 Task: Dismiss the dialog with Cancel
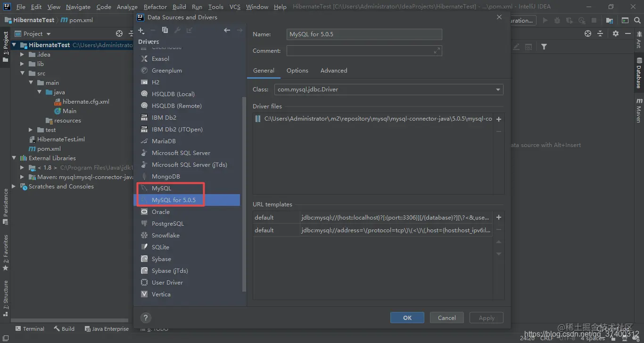pyautogui.click(x=447, y=318)
